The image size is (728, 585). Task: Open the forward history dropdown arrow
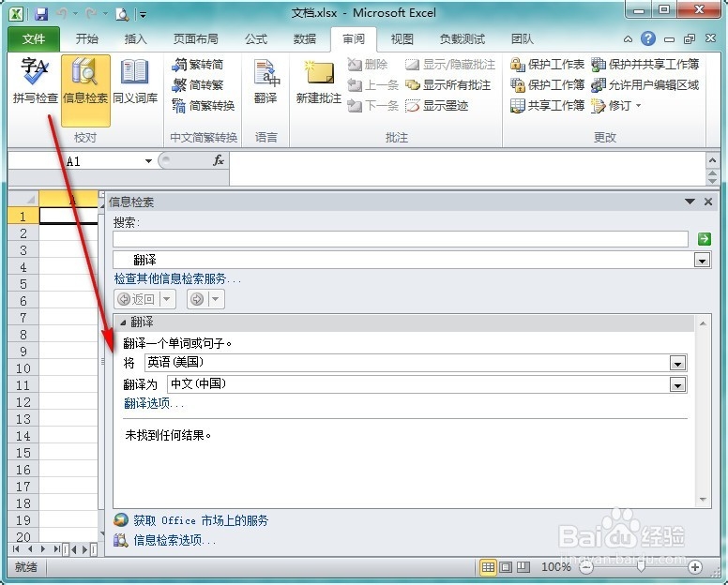pos(216,299)
